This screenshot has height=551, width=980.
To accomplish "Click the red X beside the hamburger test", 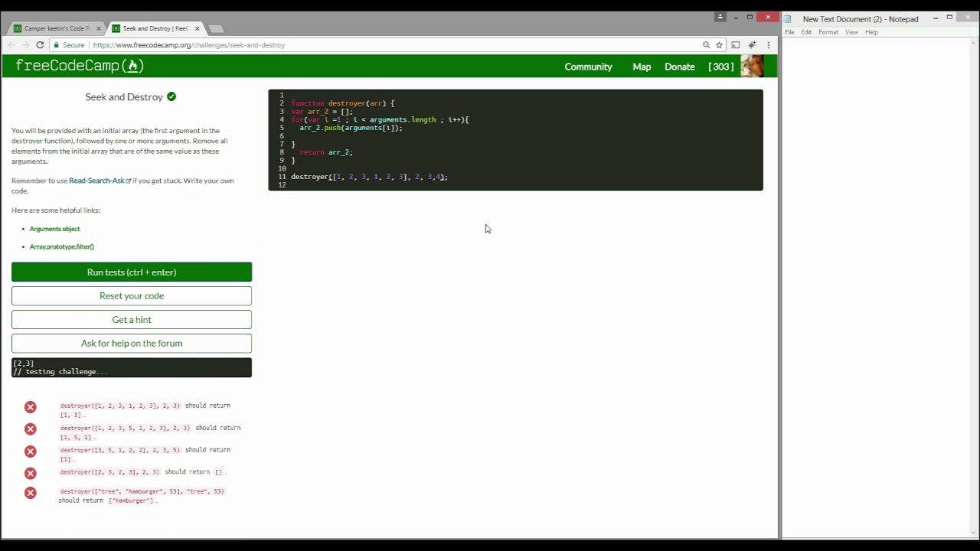I will click(x=31, y=493).
